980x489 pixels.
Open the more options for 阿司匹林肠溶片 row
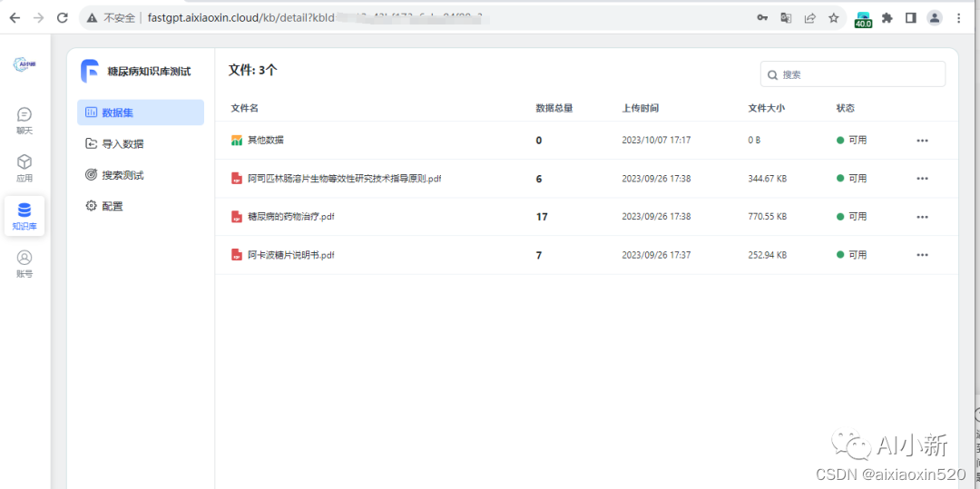922,179
